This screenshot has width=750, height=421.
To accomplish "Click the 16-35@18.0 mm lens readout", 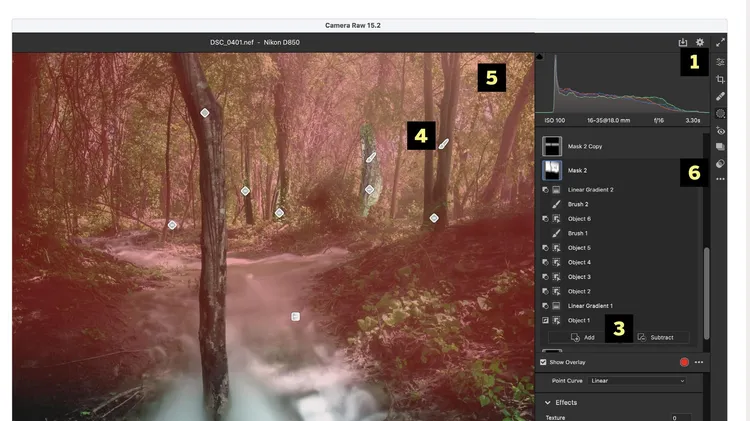I will pos(608,121).
